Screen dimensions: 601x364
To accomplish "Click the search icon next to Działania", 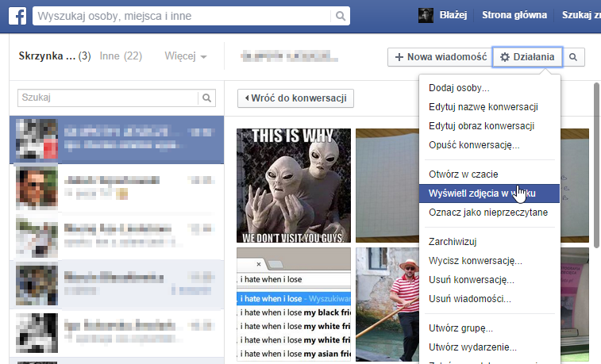I will point(573,57).
